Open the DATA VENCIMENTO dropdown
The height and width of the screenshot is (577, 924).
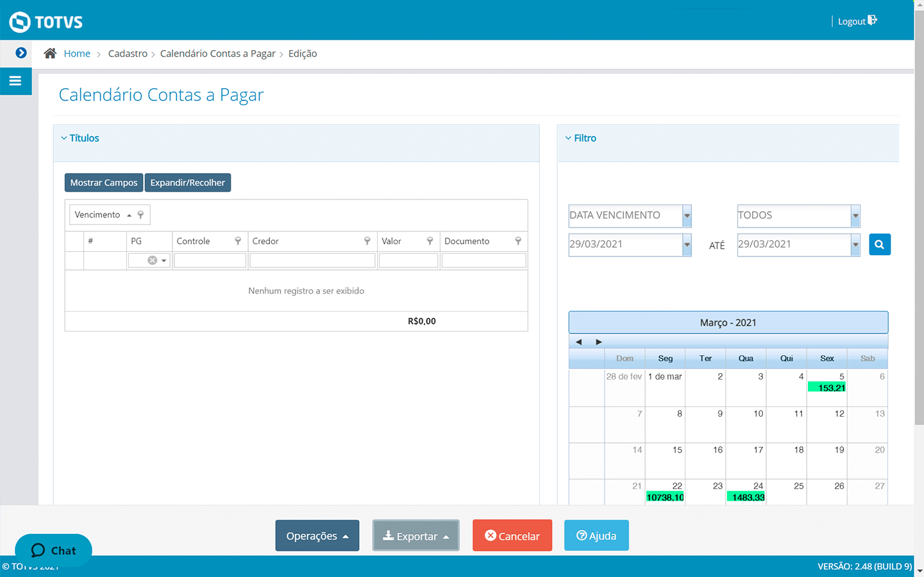687,216
